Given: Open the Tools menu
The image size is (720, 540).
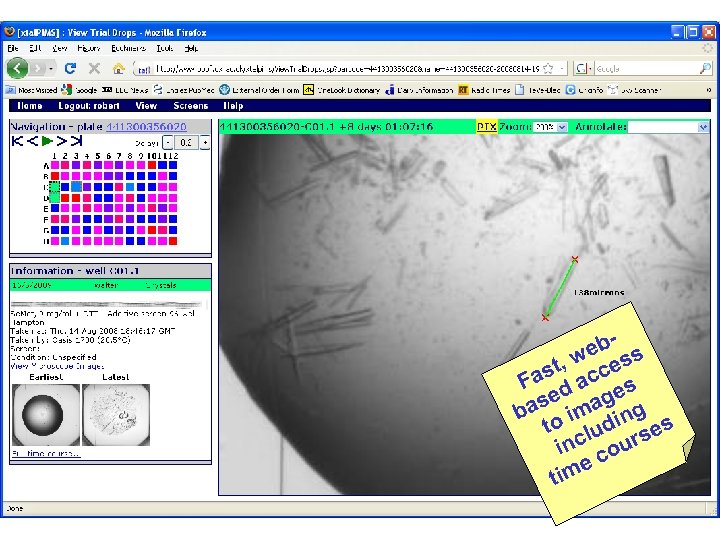Looking at the screenshot, I should [x=165, y=48].
